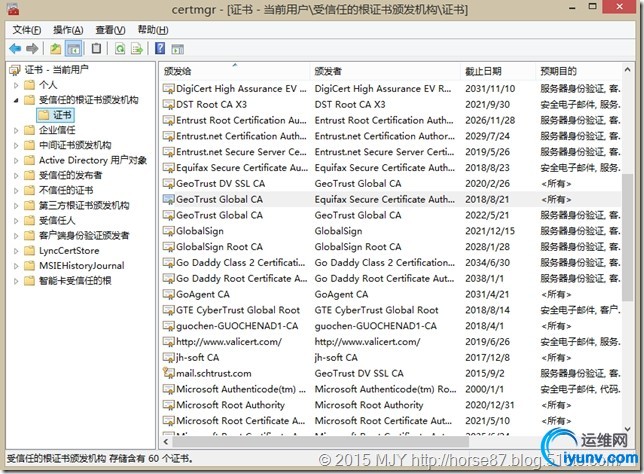Image resolution: width=644 pixels, height=474 pixels.
Task: Select the GTE CyberTrust Global Root row
Action: pos(391,310)
